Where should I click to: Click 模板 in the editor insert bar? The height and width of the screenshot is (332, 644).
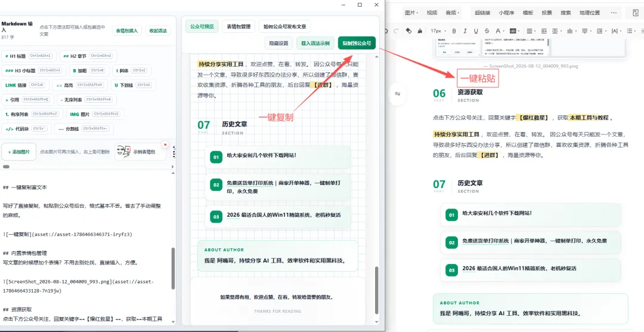click(528, 13)
